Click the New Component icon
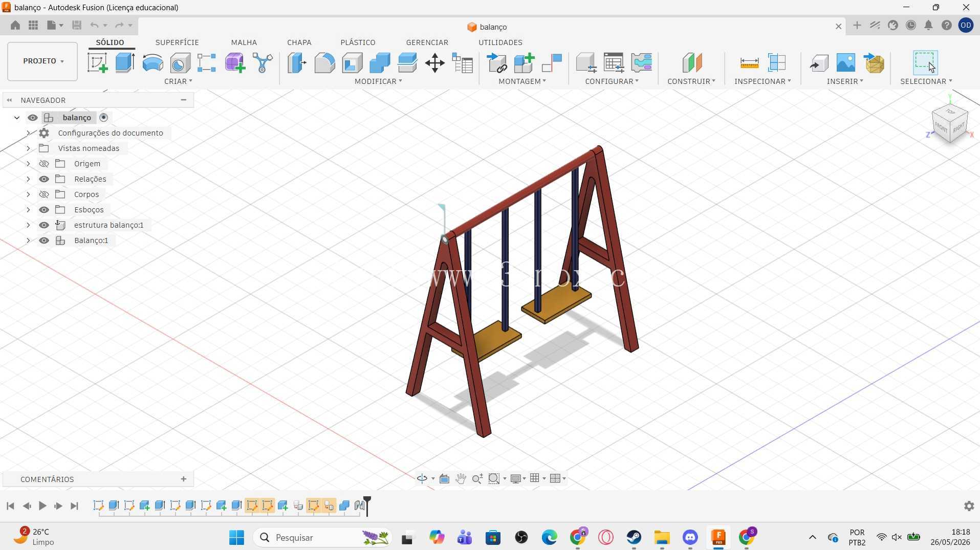This screenshot has width=980, height=550. click(524, 63)
